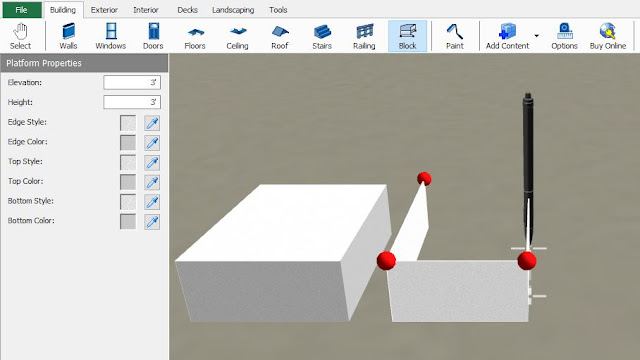Click the red point beside the large block
The height and width of the screenshot is (360, 640).
pos(386,261)
